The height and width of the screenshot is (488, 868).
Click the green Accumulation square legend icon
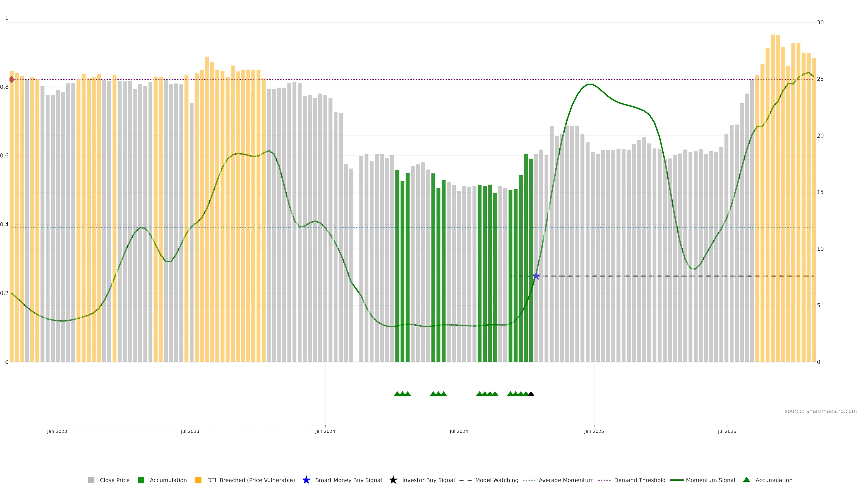tap(141, 480)
